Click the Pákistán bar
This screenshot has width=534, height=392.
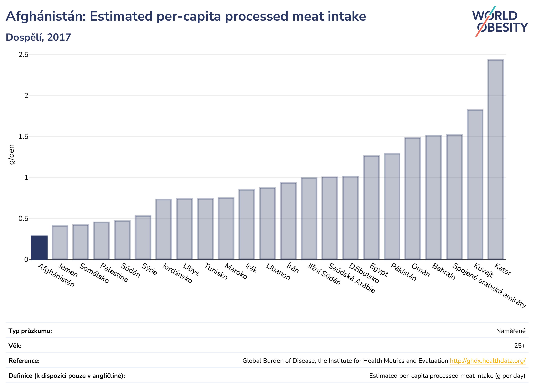coord(392,206)
